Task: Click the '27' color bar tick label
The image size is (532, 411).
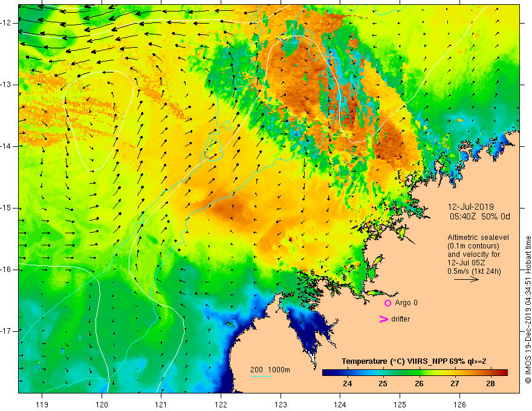Action: point(455,384)
